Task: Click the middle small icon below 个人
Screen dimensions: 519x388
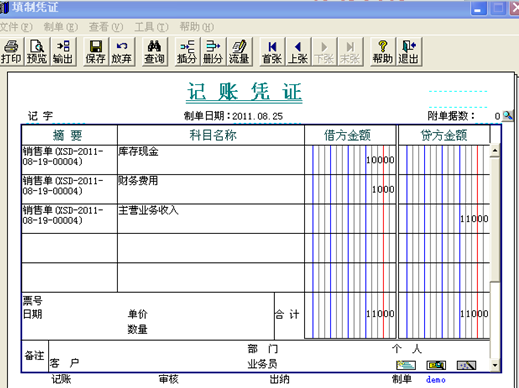Action: click(436, 365)
